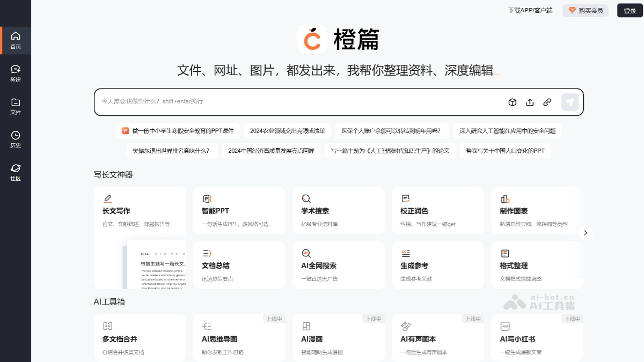Select the 首页 home icon in the sidebar
644x362 pixels.
coord(16,40)
